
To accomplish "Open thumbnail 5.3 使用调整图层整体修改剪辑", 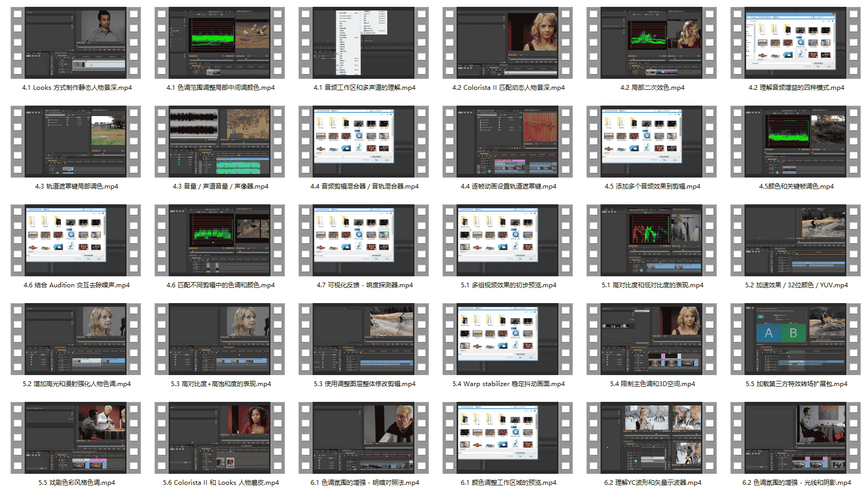I will coord(364,339).
